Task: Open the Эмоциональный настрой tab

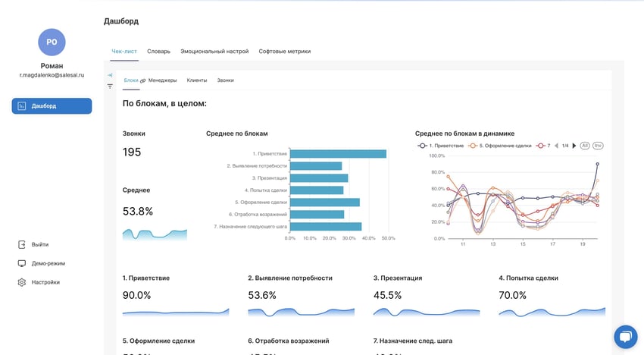Action: click(214, 51)
